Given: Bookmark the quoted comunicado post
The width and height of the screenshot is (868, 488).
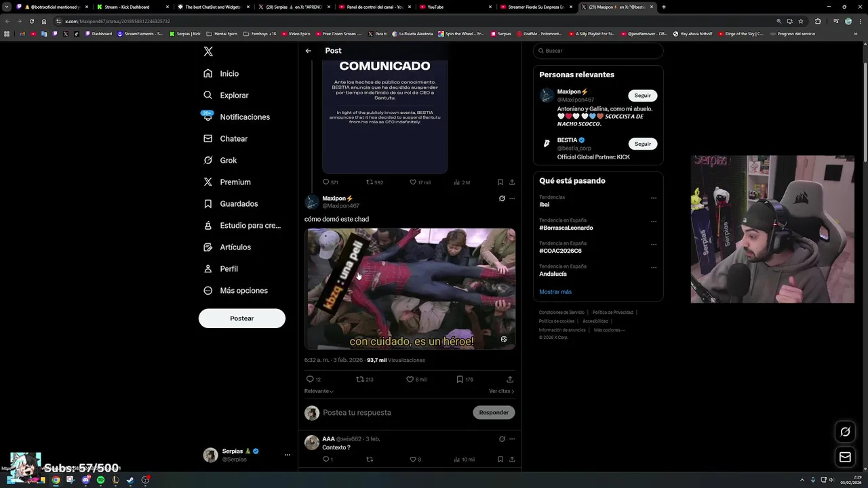Looking at the screenshot, I should click(500, 182).
